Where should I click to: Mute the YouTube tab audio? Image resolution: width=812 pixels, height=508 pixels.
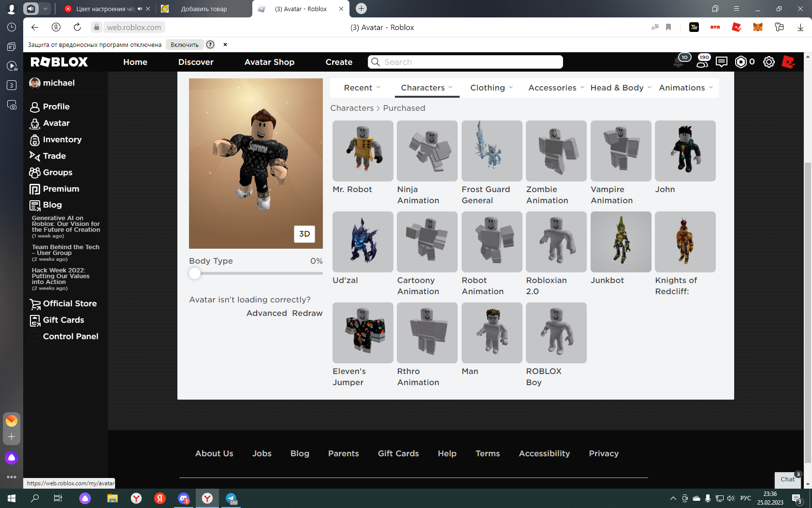tap(140, 9)
